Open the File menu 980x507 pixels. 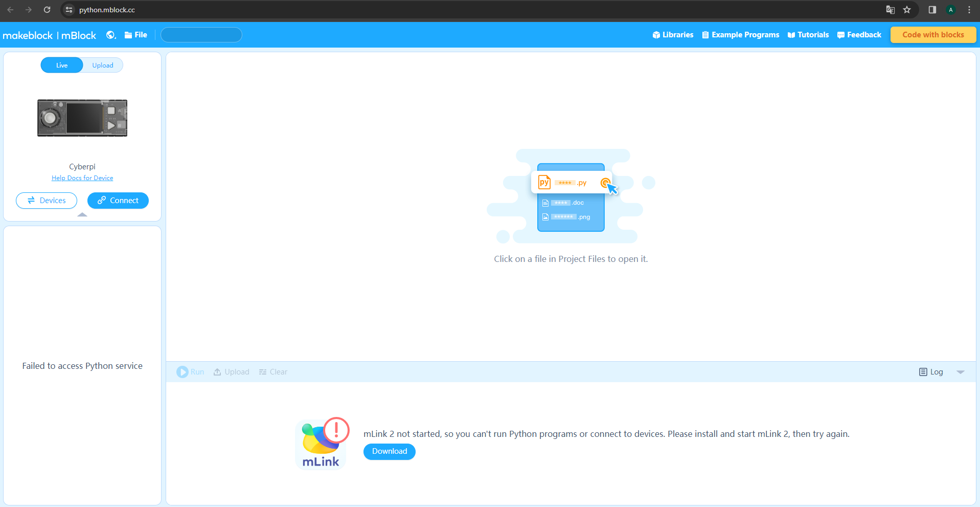(136, 35)
